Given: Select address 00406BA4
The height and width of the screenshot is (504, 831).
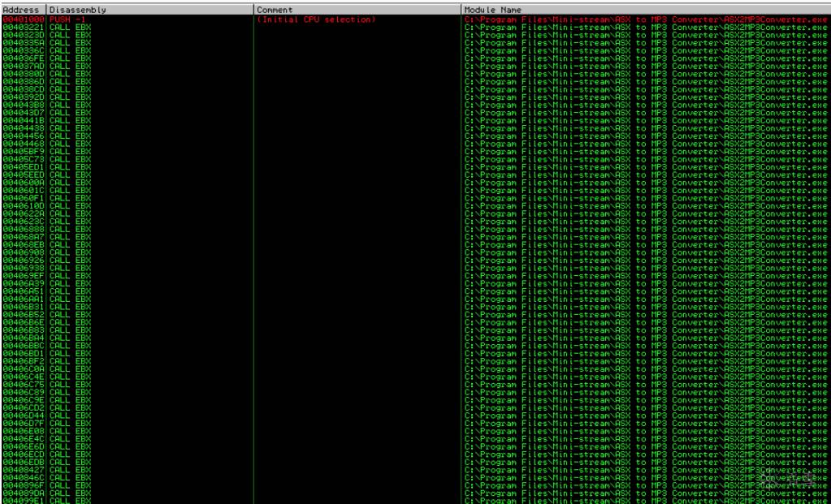Looking at the screenshot, I should pyautogui.click(x=24, y=338).
